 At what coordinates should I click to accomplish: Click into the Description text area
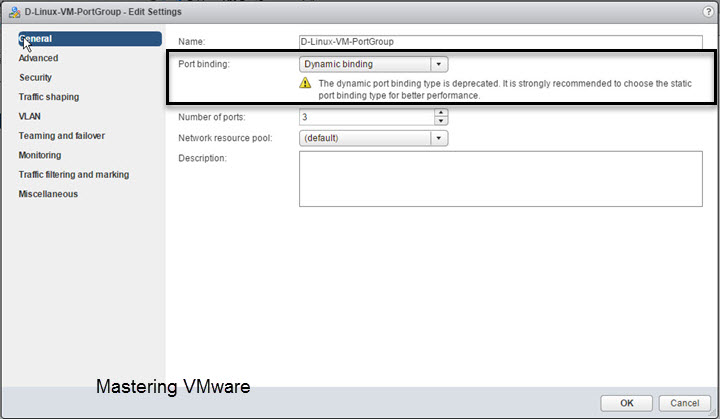(x=501, y=179)
